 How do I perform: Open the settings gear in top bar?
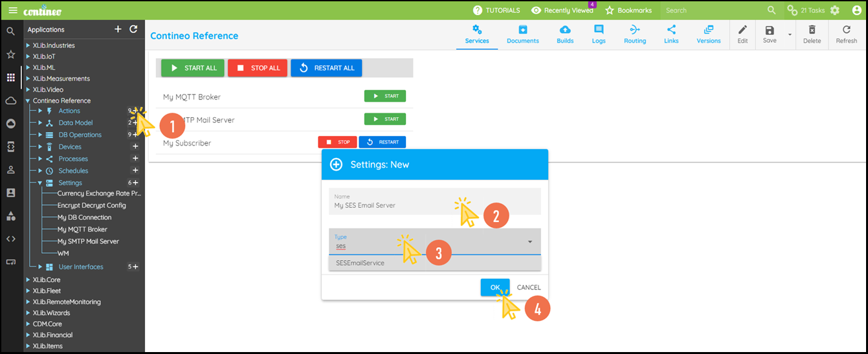point(835,10)
